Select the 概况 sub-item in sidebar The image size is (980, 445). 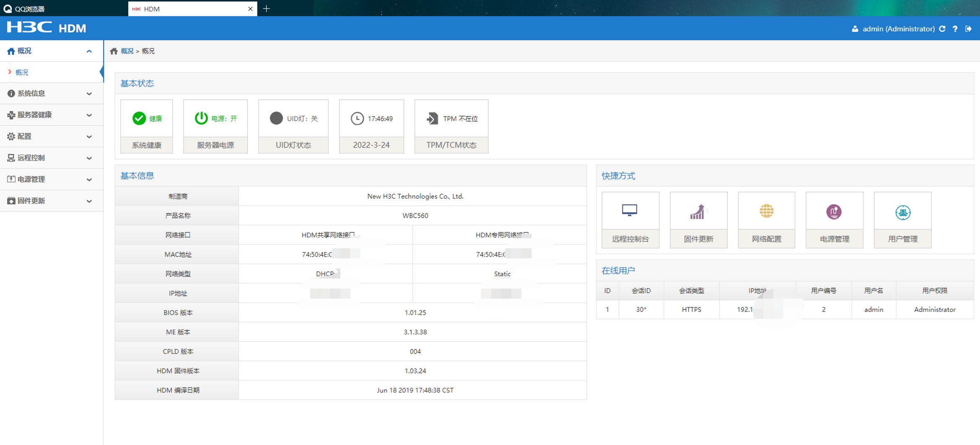pyautogui.click(x=22, y=73)
